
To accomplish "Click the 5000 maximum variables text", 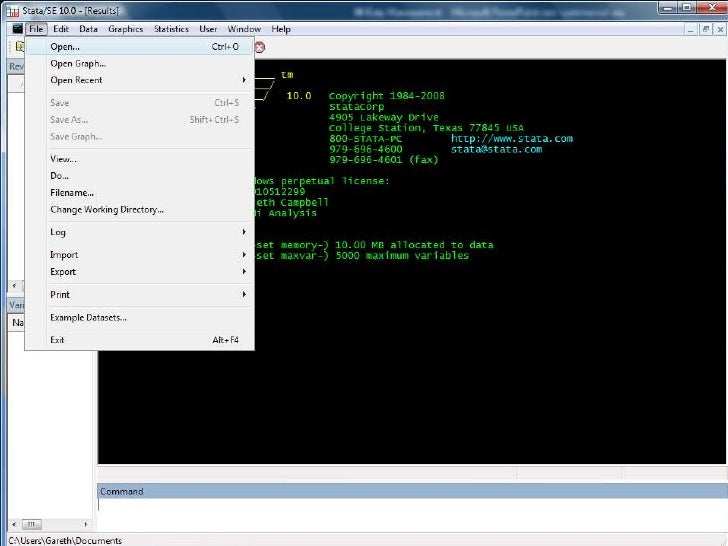I will pos(402,255).
